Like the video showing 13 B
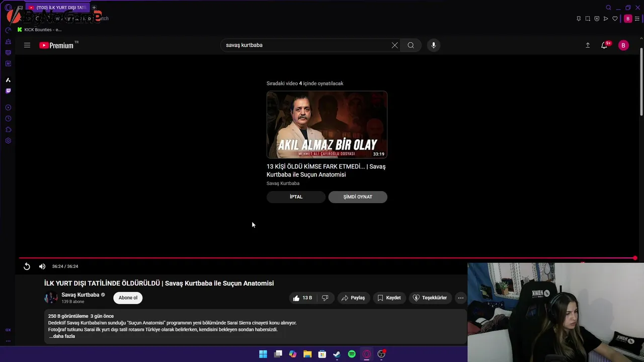Viewport: 644px width, 362px height. click(x=302, y=298)
